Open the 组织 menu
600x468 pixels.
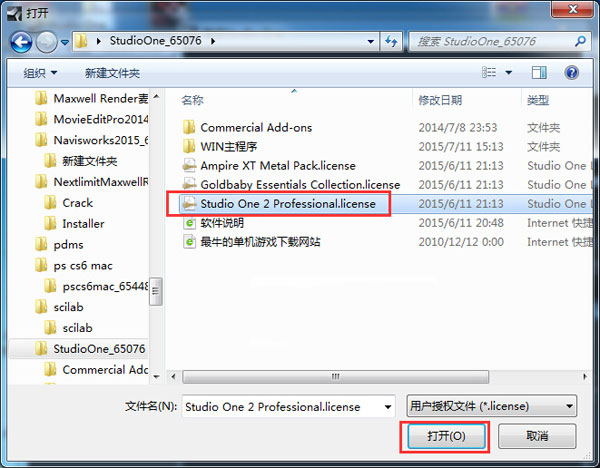point(40,73)
